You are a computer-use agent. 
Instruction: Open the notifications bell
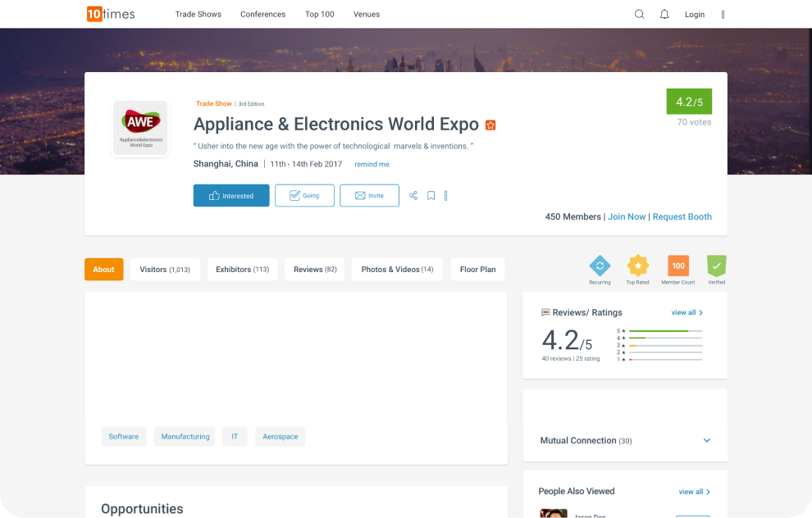664,15
